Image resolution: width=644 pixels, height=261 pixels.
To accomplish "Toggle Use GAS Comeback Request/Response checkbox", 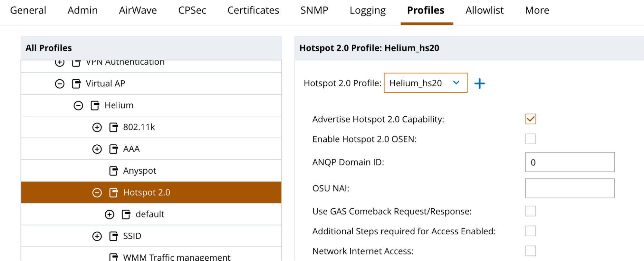I will [530, 211].
